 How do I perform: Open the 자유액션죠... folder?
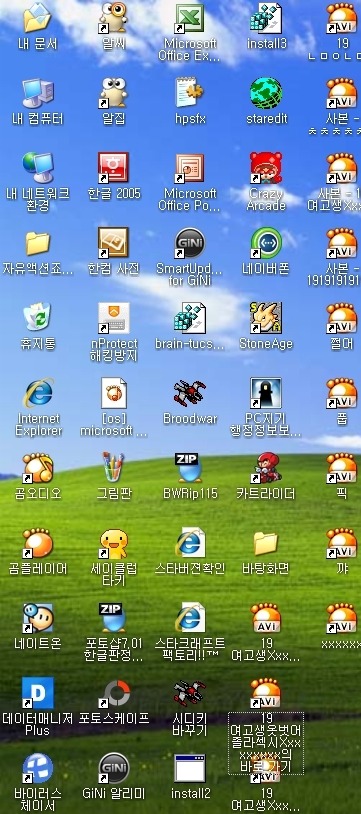(x=37, y=243)
